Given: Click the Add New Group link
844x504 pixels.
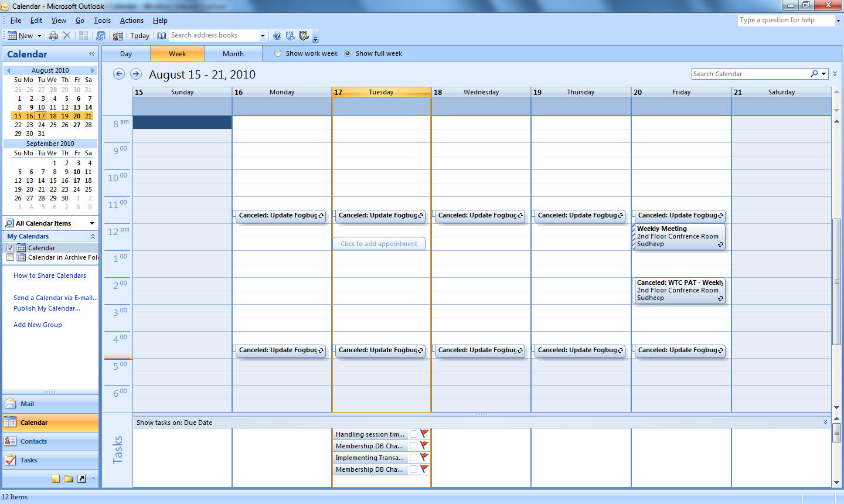Looking at the screenshot, I should click(38, 325).
